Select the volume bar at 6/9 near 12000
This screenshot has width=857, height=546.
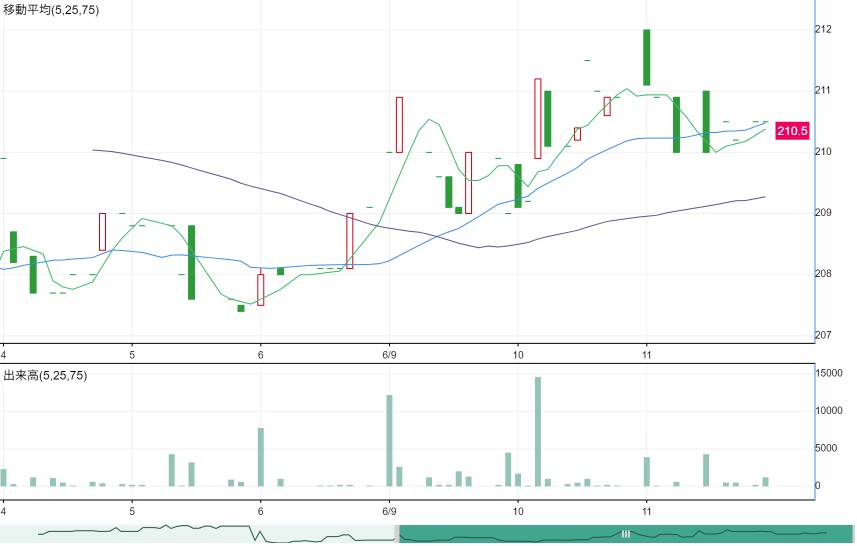389,441
